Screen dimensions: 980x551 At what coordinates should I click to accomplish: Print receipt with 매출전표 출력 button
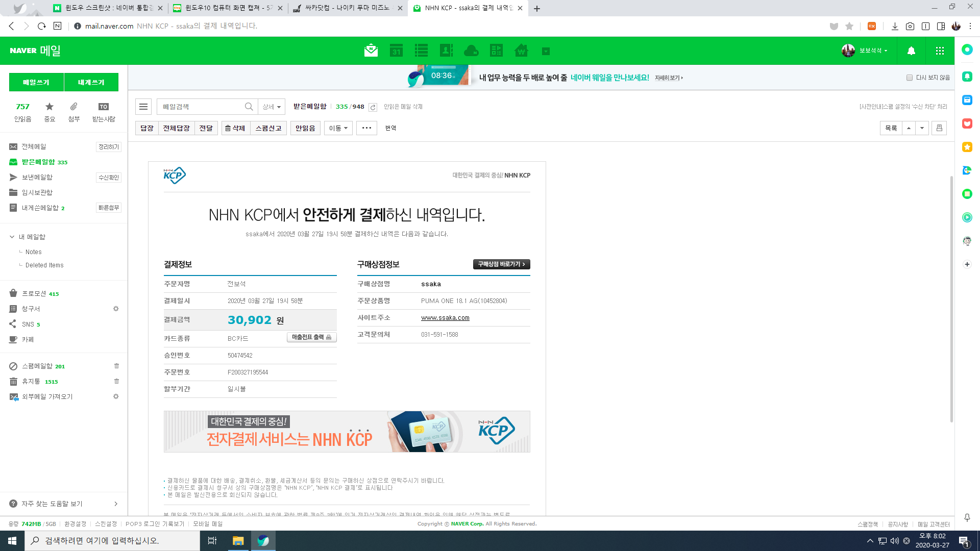point(311,337)
